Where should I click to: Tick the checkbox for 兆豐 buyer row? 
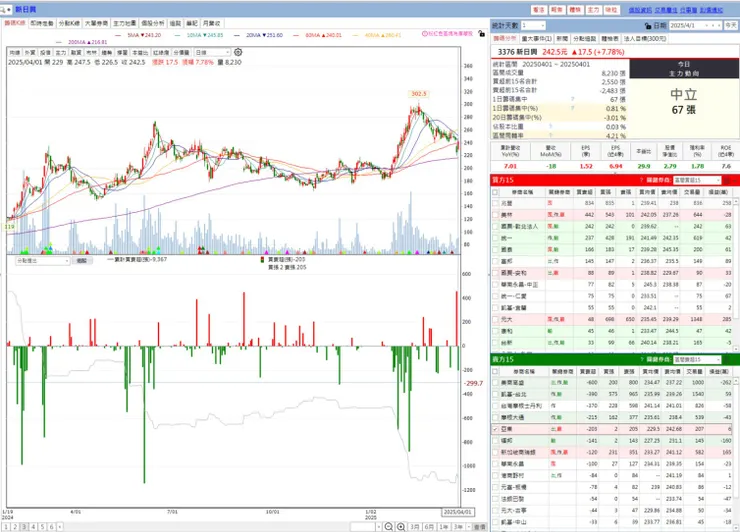pos(495,203)
